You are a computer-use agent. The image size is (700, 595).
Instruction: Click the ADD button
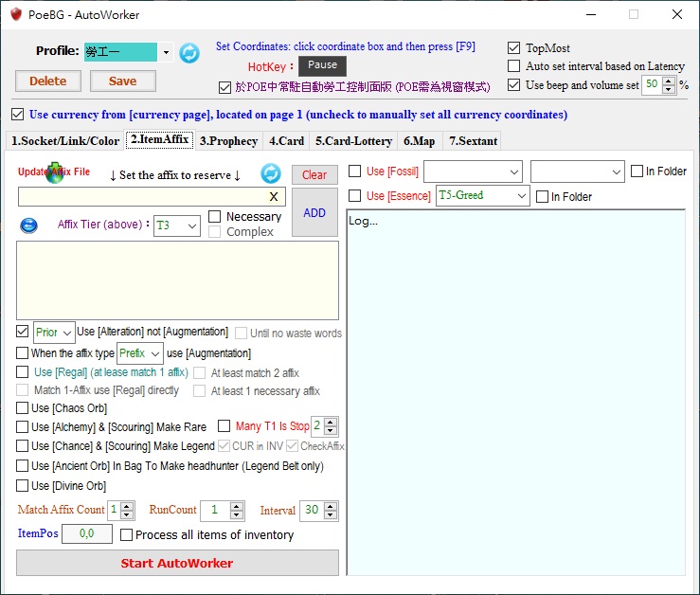click(x=314, y=212)
